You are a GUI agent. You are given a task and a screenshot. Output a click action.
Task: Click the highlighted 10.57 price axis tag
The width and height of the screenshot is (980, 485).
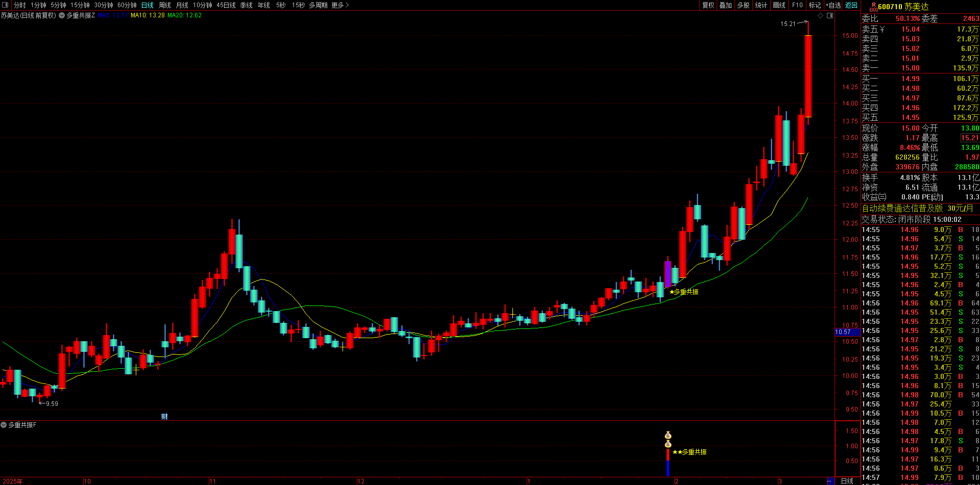[x=847, y=332]
